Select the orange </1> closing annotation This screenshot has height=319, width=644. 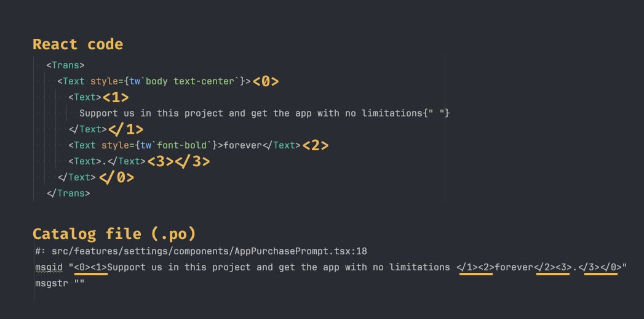(125, 129)
